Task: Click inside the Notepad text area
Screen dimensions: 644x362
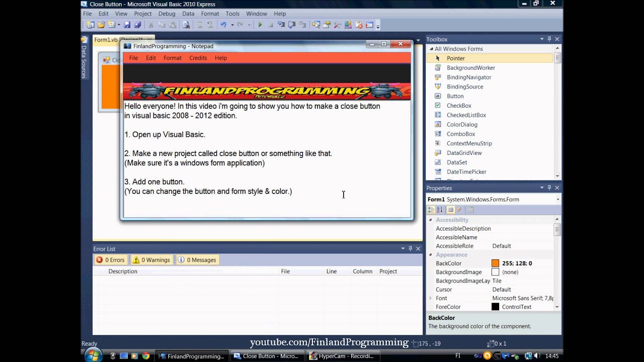Action: [x=267, y=158]
